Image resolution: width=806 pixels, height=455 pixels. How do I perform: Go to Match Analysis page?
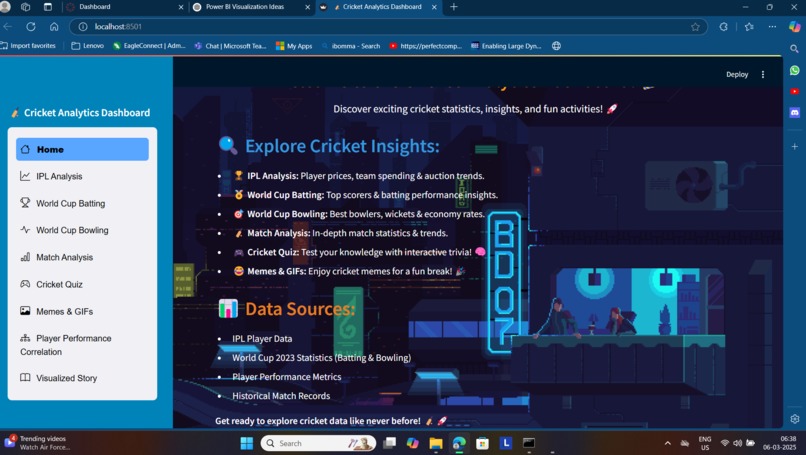coord(82,257)
